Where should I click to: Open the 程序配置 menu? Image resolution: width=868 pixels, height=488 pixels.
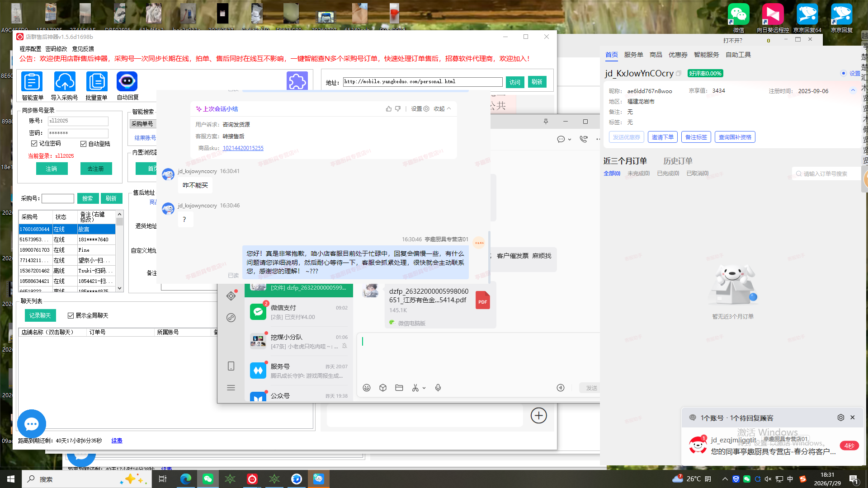[30, 49]
